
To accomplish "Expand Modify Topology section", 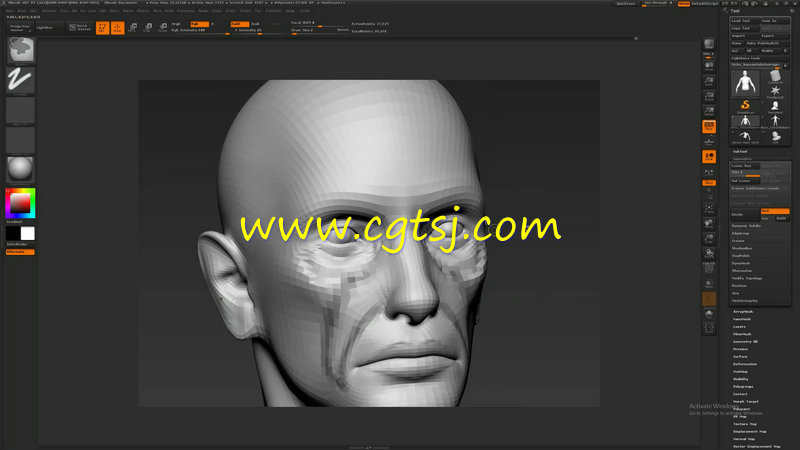I will tap(747, 278).
